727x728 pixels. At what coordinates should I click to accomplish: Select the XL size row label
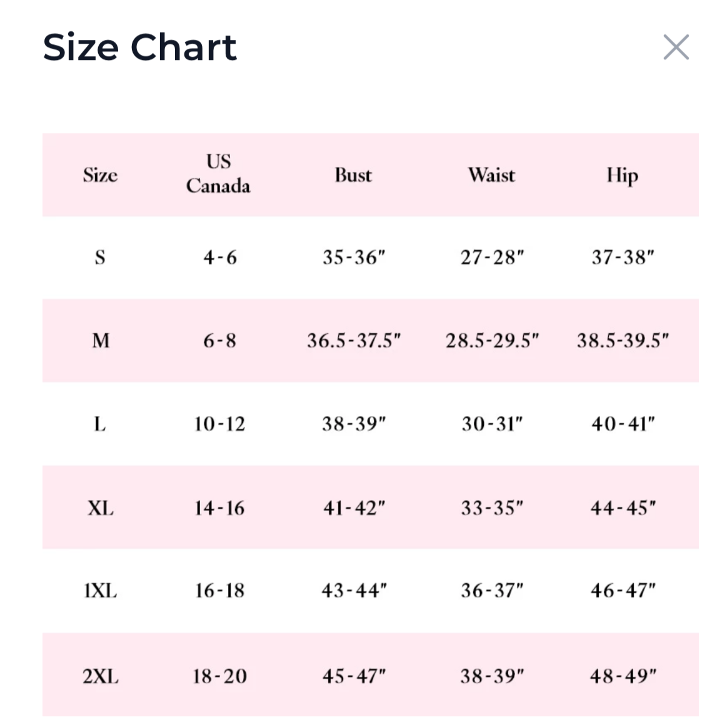101,508
